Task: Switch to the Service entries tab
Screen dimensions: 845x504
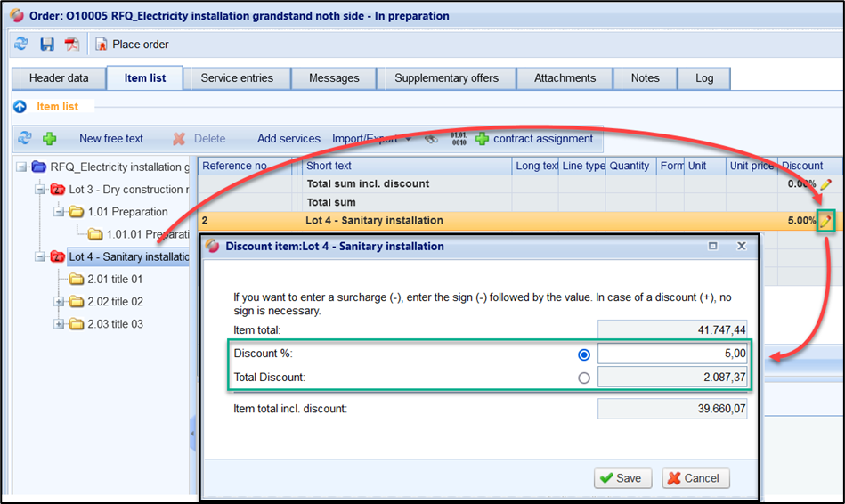Action: click(x=237, y=78)
